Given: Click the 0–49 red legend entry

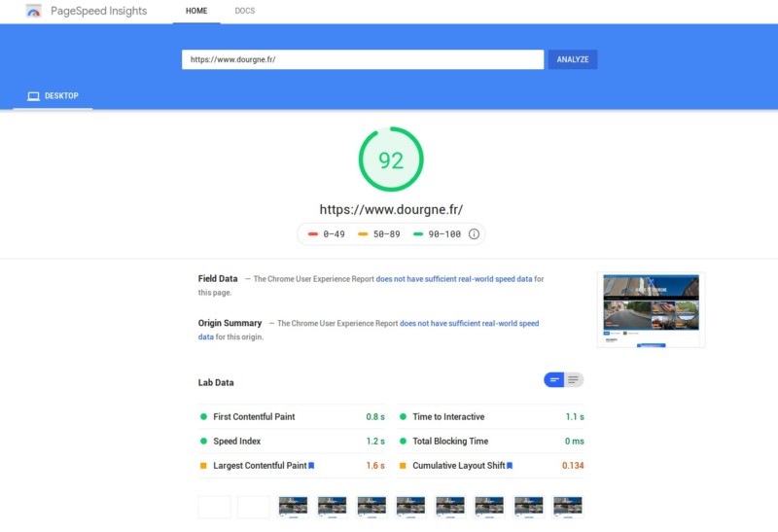Looking at the screenshot, I should point(327,233).
